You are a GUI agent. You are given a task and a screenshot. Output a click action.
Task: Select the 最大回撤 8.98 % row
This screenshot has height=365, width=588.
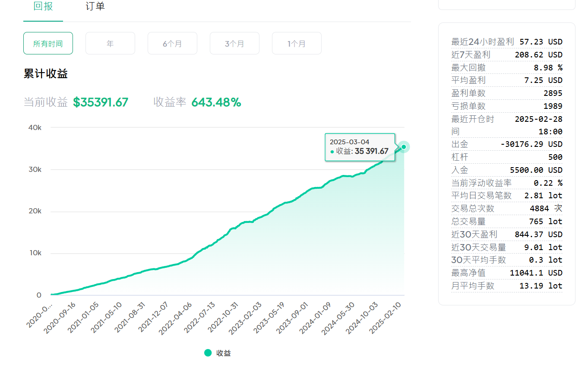506,67
